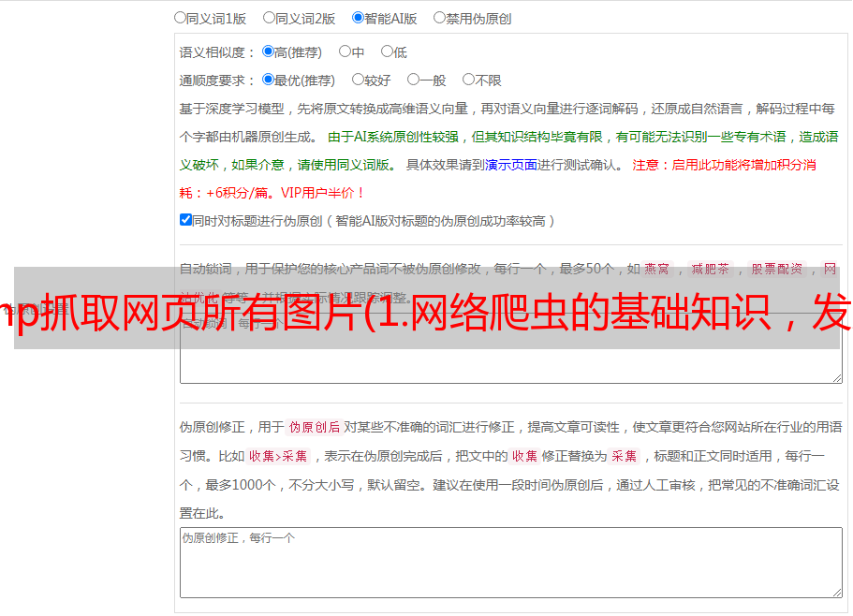Set 通顺度要求 to 较好
Image resolution: width=853 pixels, height=616 pixels.
tap(358, 80)
